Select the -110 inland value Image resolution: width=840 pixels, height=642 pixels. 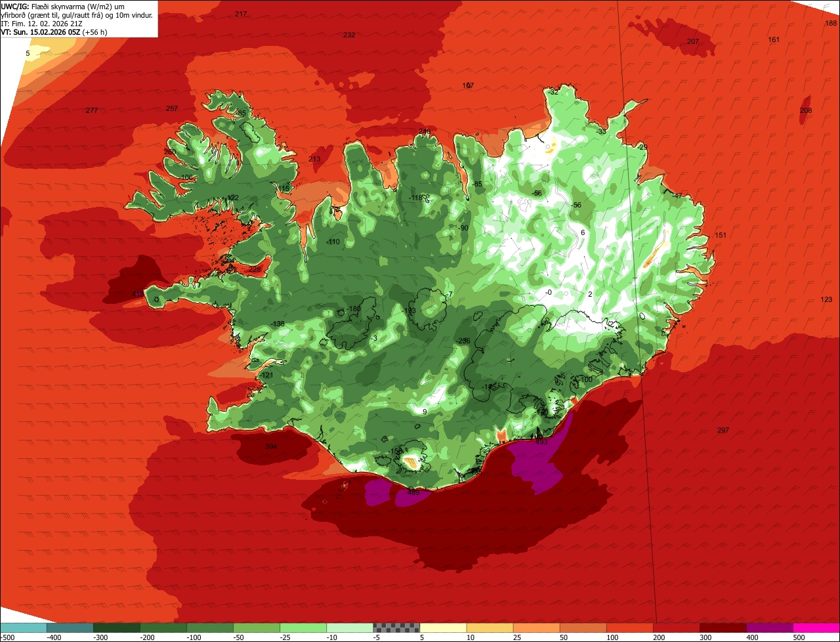(333, 242)
